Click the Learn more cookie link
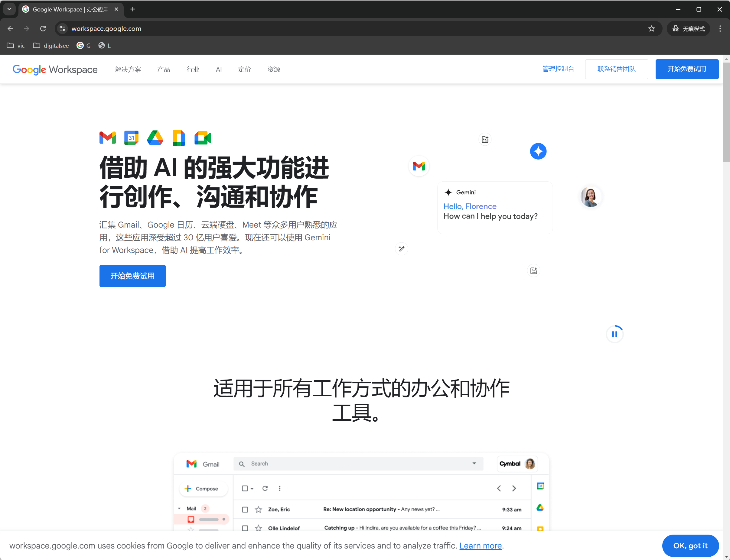Viewport: 730px width, 560px height. (480, 546)
